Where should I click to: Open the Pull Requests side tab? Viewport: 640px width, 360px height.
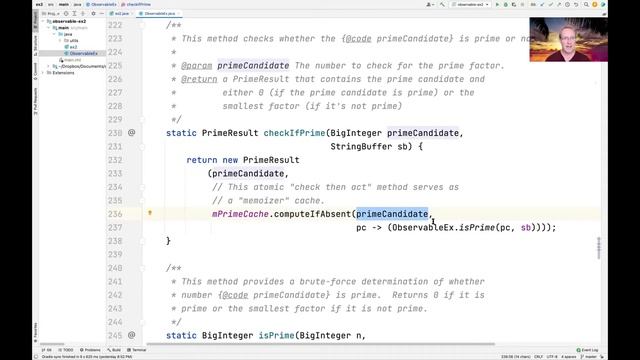tap(36, 102)
